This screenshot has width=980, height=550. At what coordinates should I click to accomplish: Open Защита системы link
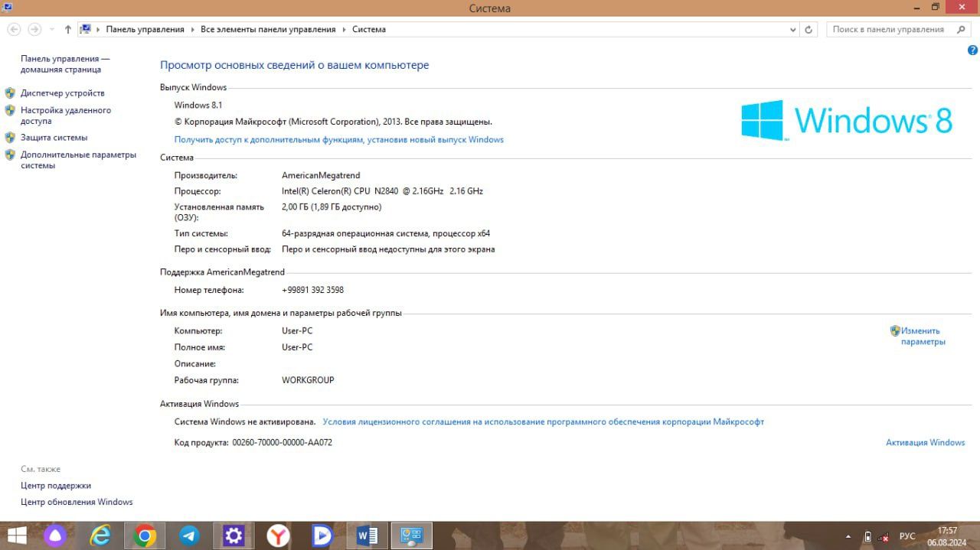[x=54, y=138]
